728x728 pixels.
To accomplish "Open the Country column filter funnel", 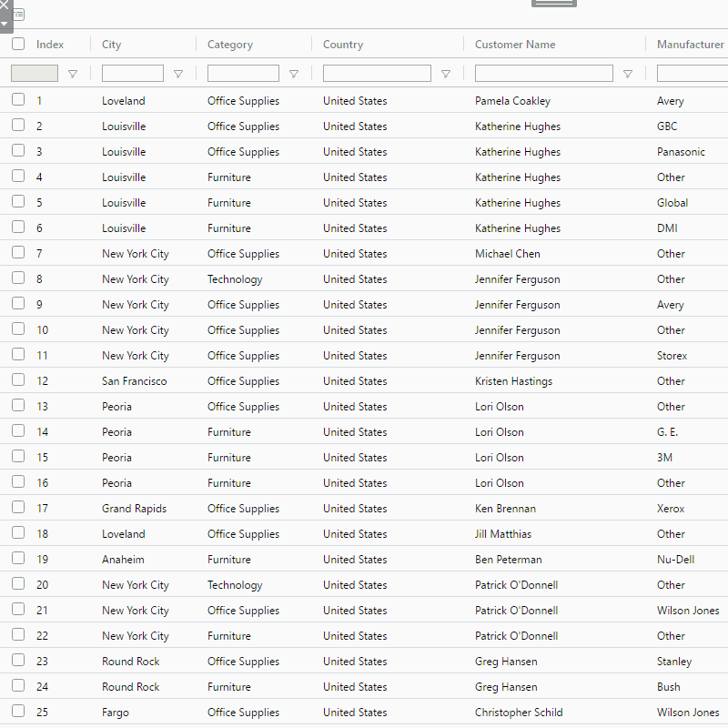I will 445,75.
